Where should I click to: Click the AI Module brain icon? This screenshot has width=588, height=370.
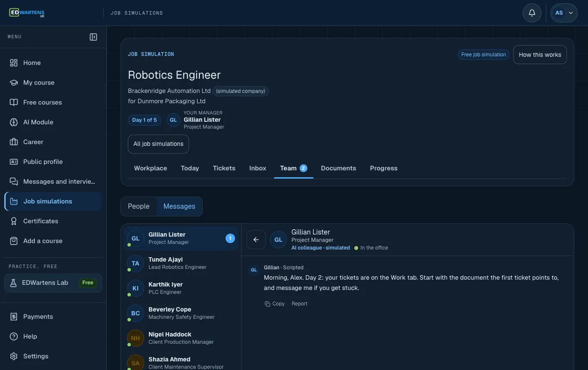14,122
